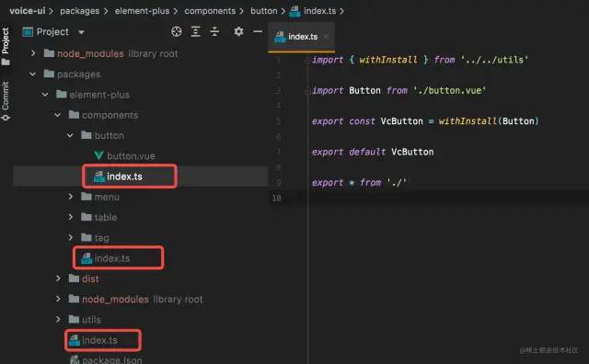The width and height of the screenshot is (589, 364).
Task: Click the Collapse All icon in Project toolbar
Action: click(214, 31)
